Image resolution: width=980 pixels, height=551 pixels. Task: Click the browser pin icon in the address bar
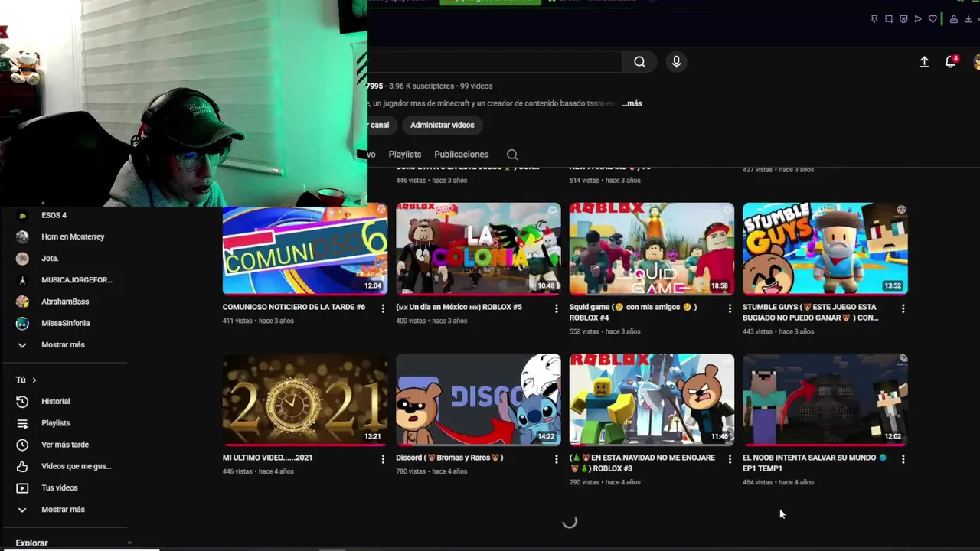point(874,19)
